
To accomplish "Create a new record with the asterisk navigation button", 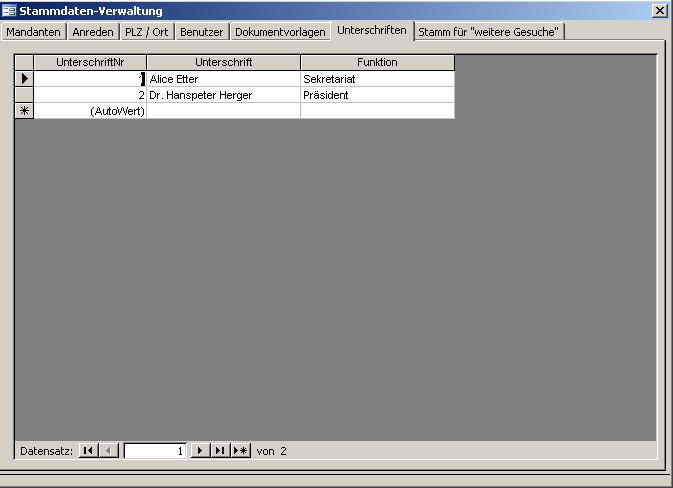I will [x=240, y=451].
